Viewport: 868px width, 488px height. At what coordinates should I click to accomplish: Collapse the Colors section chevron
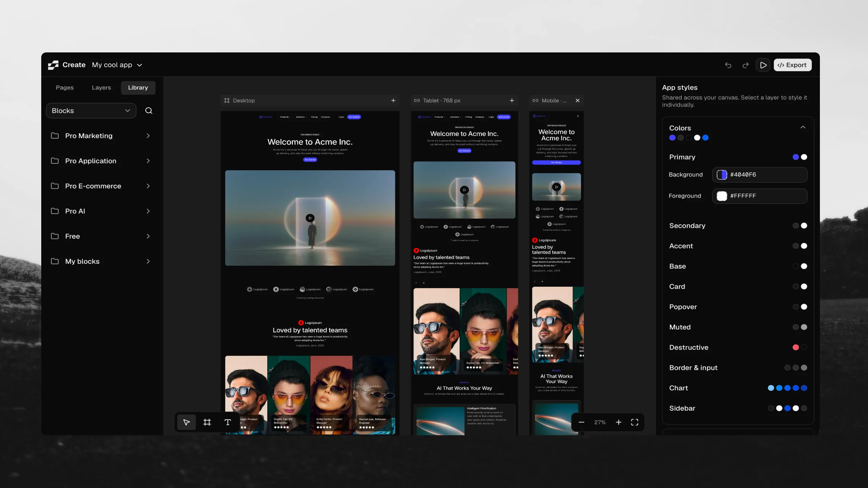coord(803,127)
